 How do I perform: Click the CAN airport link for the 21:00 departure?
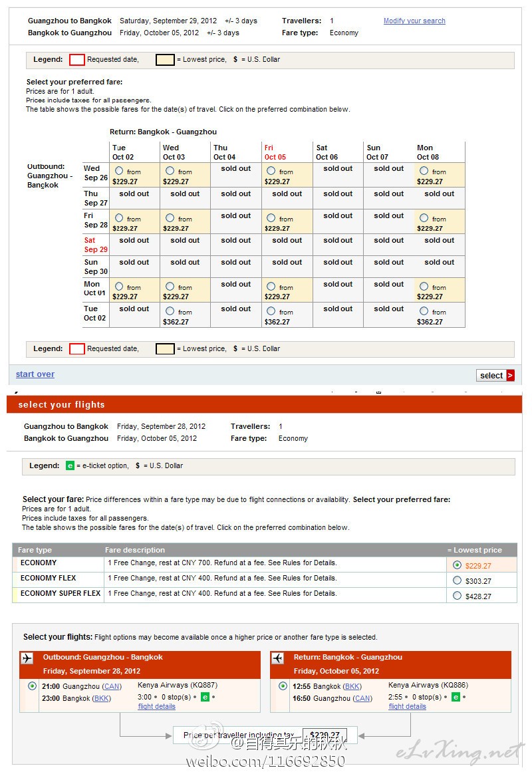[x=112, y=687]
